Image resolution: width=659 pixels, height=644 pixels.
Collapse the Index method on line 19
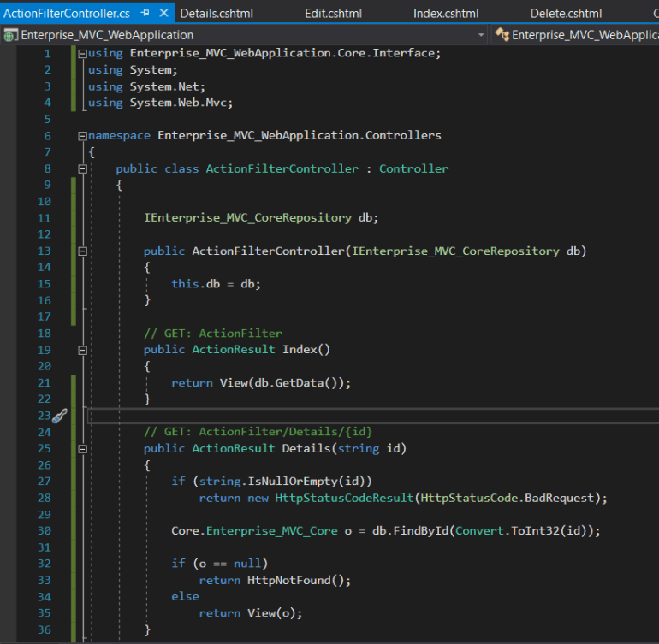point(82,350)
